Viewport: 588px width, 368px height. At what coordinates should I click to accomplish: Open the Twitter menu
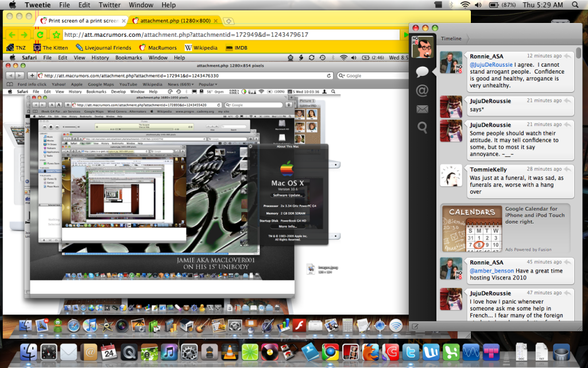[110, 5]
